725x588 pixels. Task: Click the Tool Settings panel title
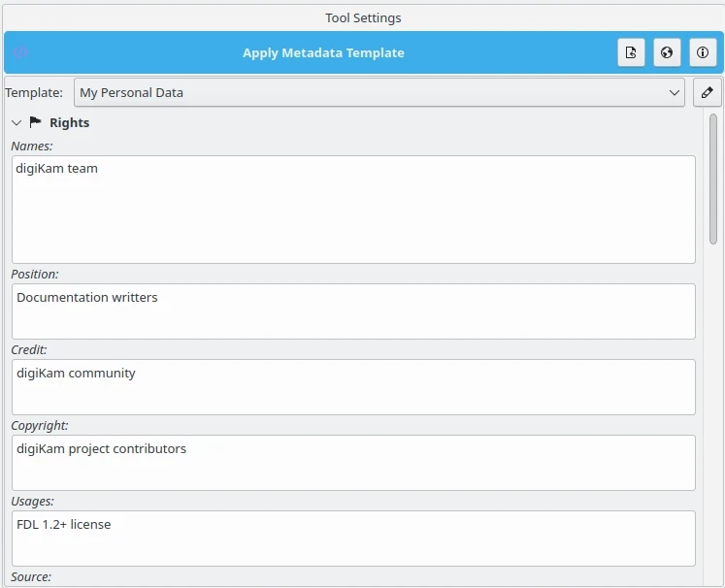(x=363, y=17)
